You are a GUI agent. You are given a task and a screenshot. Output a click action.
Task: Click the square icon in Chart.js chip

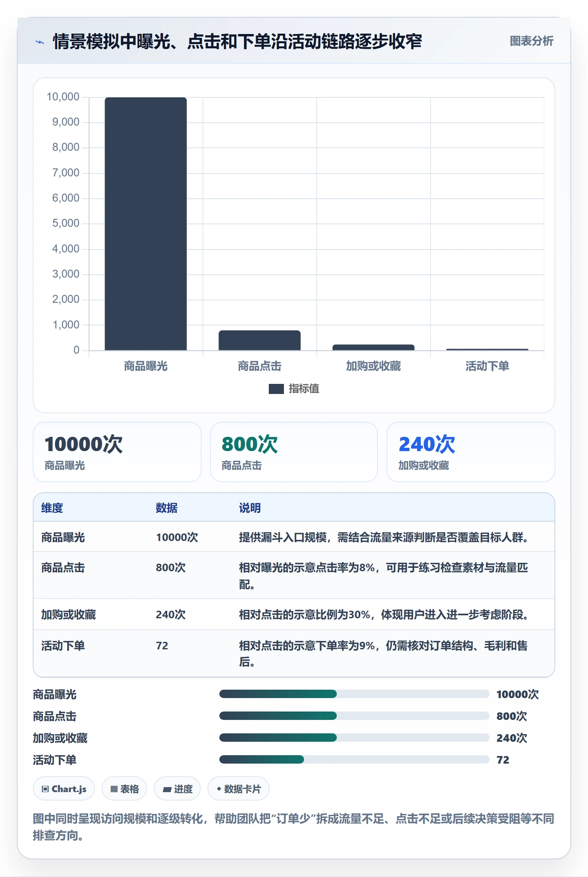[45, 789]
